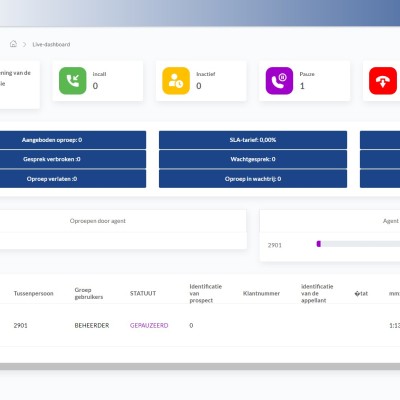Click the GEPAUZEERD status of agent 2901

click(x=149, y=325)
